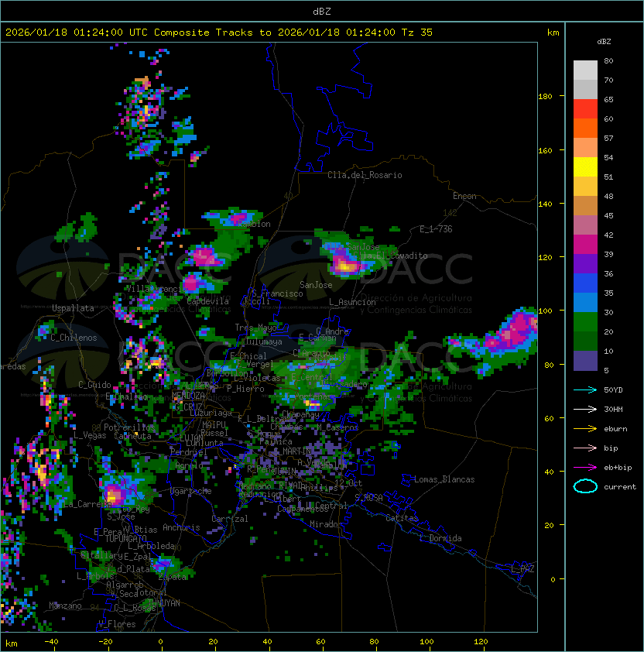Click the 'Lomas_Blancas' map label

coord(444,479)
